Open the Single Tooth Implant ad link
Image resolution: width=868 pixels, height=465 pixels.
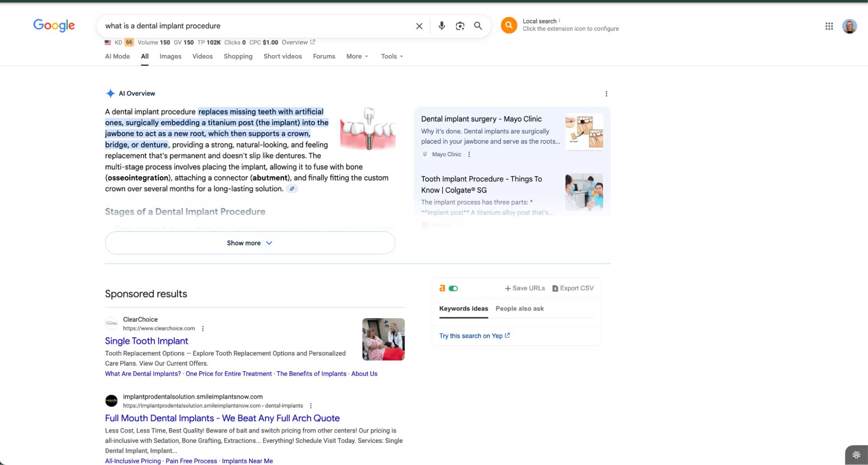pos(146,341)
